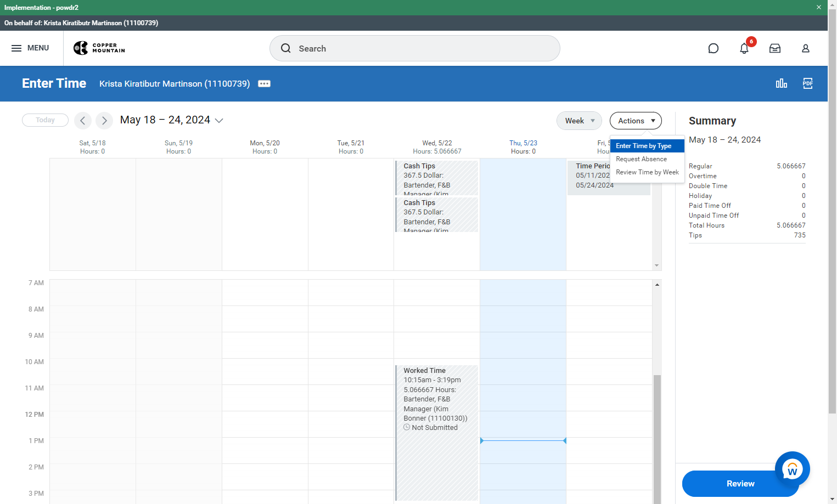Click the blue Review button

(x=740, y=484)
